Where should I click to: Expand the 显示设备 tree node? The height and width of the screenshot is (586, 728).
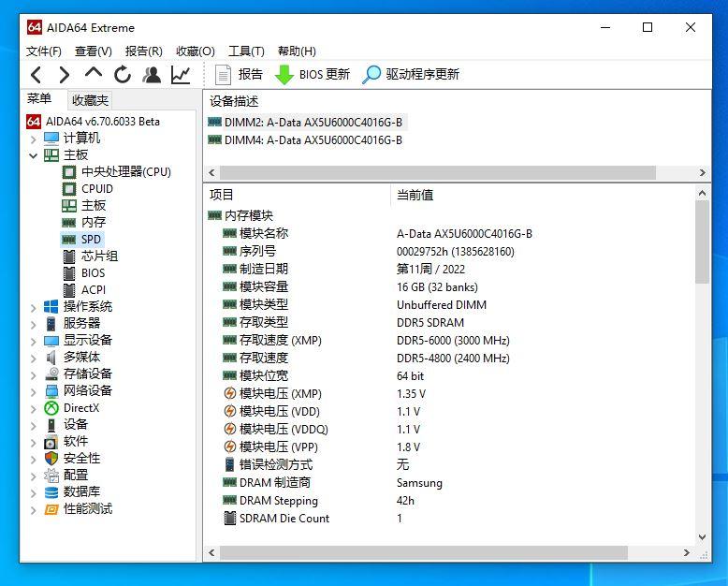pyautogui.click(x=33, y=341)
